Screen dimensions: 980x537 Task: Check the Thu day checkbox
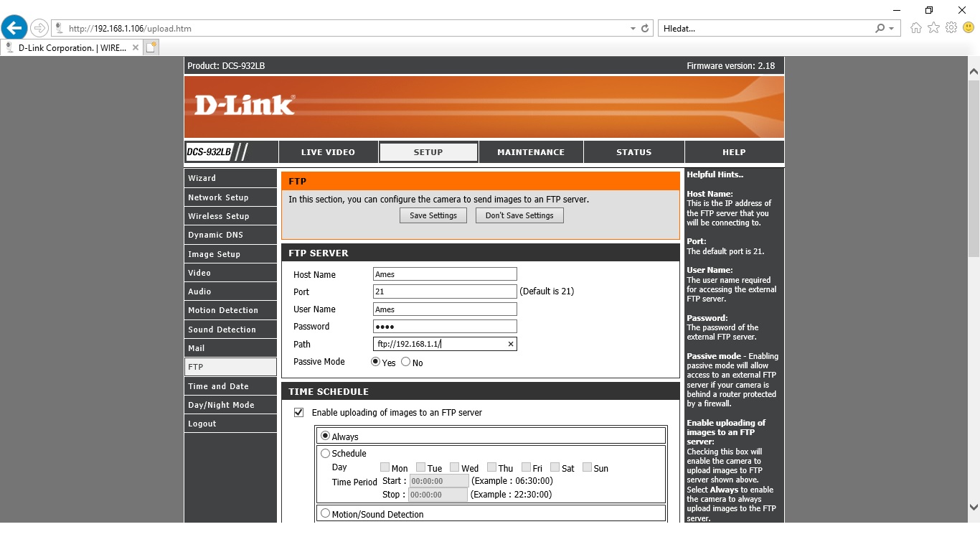pyautogui.click(x=492, y=467)
